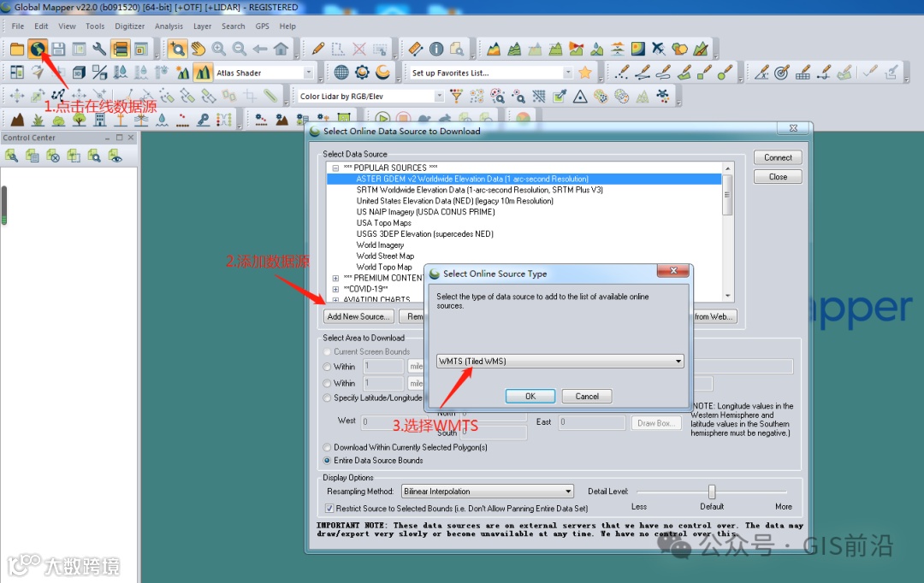Click the eye icon in Control Center

point(115,156)
